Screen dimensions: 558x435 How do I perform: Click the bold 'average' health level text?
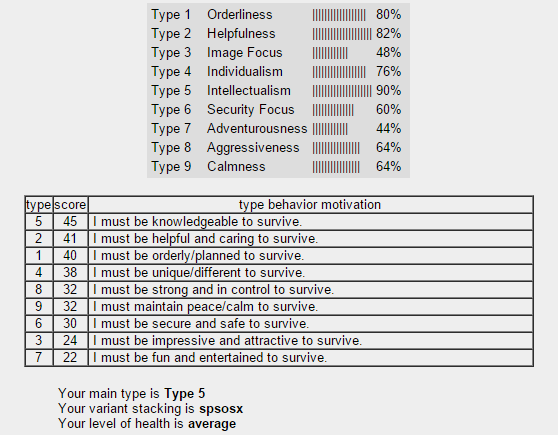212,424
